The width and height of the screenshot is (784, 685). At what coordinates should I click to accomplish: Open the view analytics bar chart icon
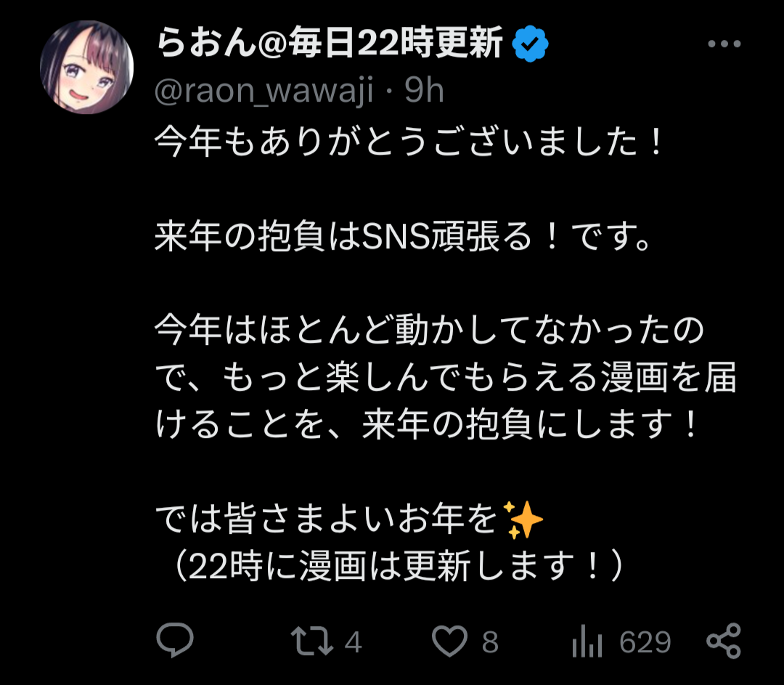[587, 641]
